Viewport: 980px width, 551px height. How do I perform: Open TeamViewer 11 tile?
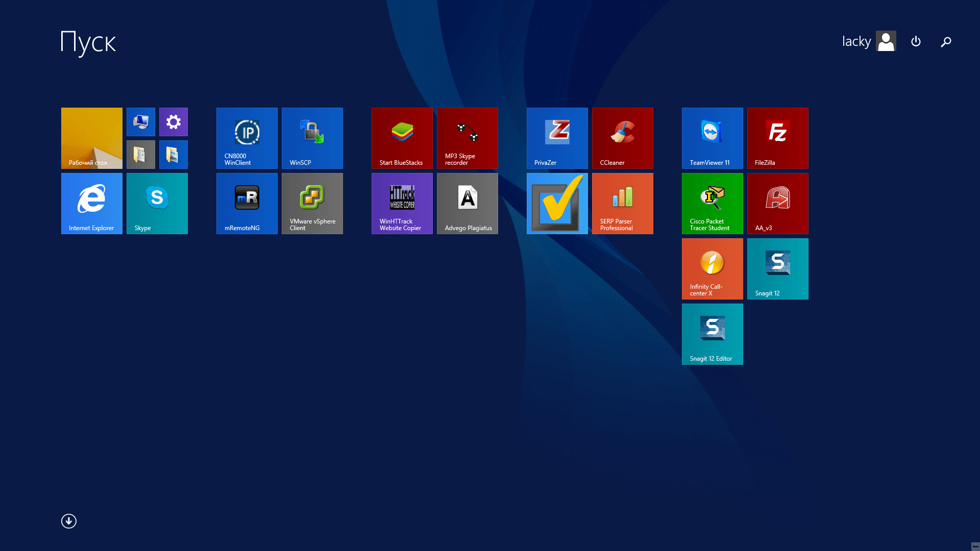[x=713, y=138]
